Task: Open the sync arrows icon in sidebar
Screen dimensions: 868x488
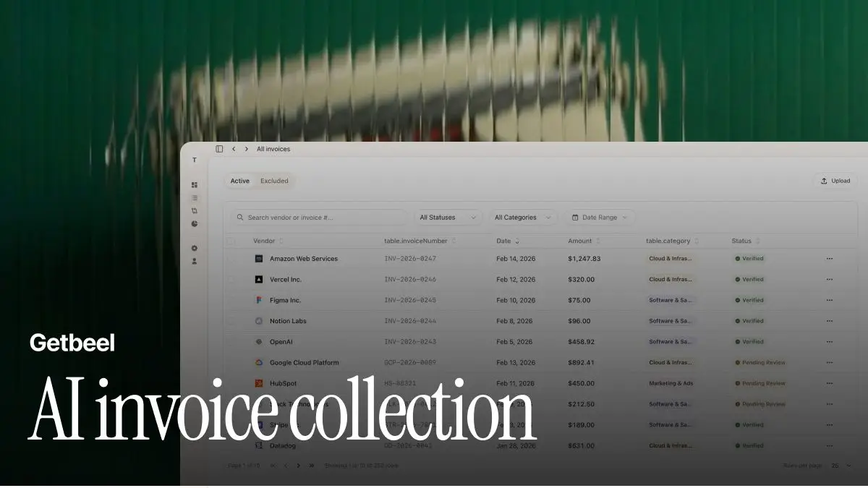Action: pyautogui.click(x=195, y=211)
